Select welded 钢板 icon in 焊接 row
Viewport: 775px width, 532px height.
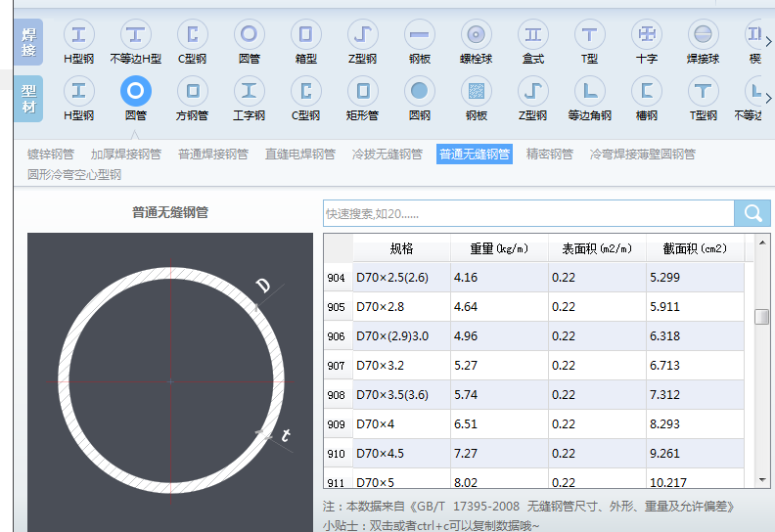[420, 34]
